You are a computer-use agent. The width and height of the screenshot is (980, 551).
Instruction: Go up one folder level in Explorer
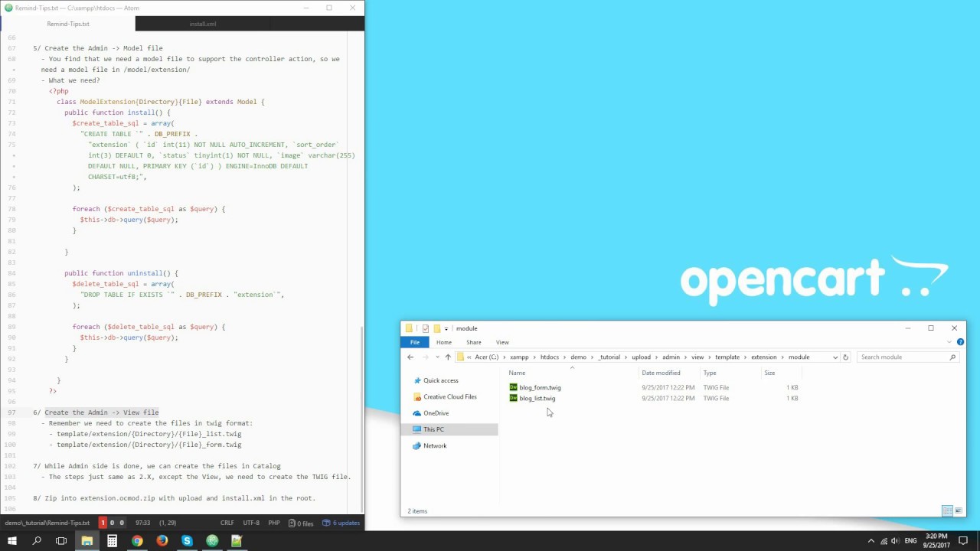pyautogui.click(x=448, y=357)
